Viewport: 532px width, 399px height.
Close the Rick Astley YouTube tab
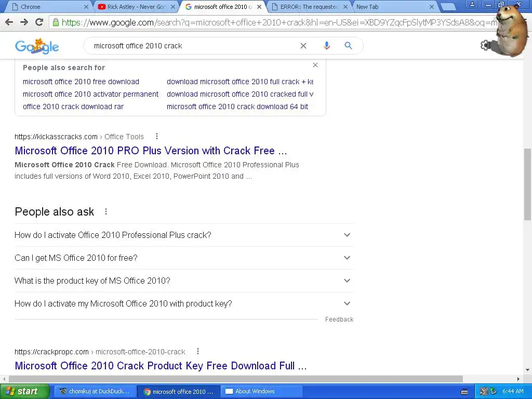pyautogui.click(x=173, y=7)
